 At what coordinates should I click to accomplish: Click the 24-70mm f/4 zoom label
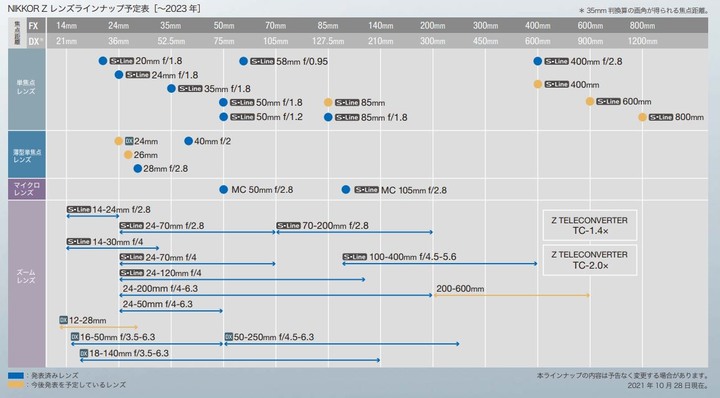click(171, 257)
